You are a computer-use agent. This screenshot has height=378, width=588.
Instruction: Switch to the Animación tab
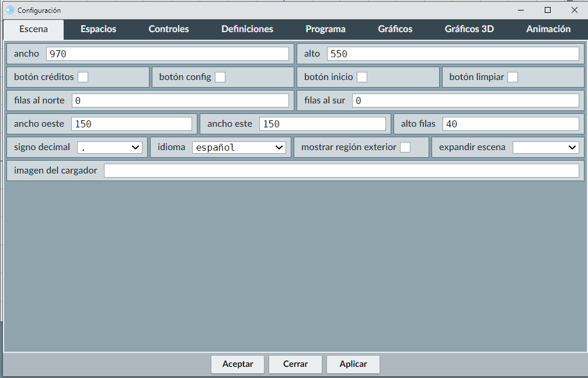(548, 29)
